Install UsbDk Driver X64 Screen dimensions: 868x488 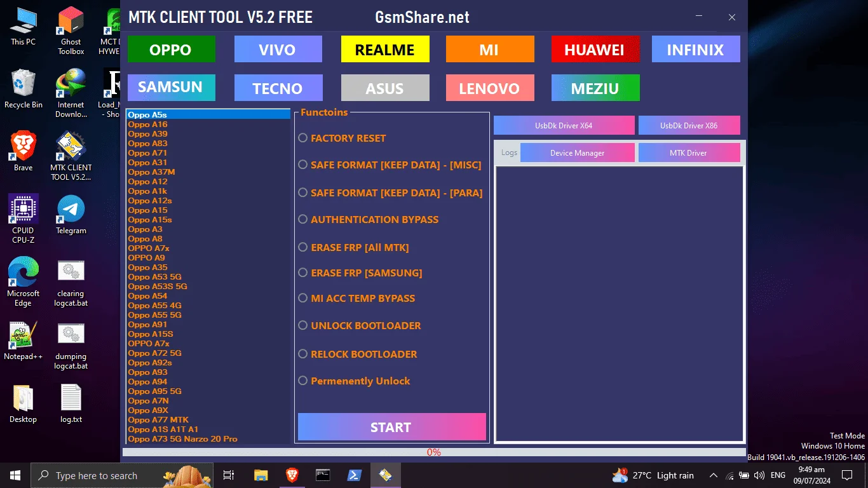[x=564, y=125]
